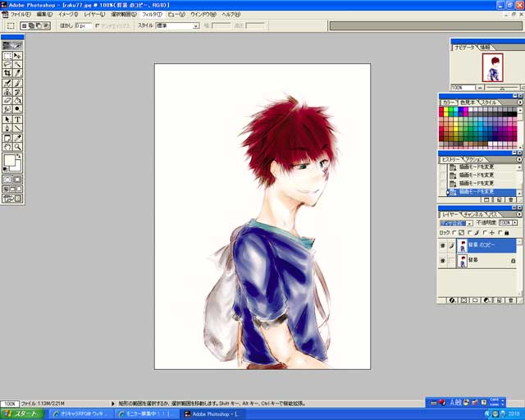Create new document from current history state
525x420 pixels.
[x=486, y=199]
